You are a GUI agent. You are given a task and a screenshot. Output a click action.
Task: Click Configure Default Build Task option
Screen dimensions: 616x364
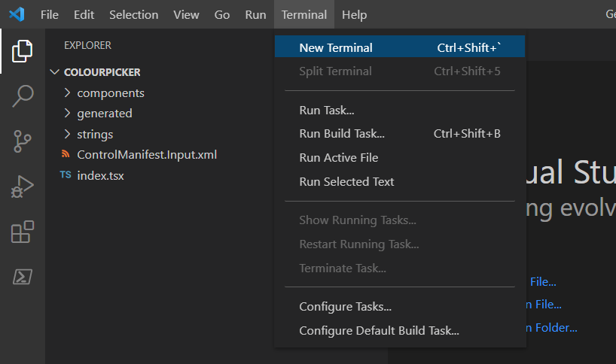click(x=379, y=330)
